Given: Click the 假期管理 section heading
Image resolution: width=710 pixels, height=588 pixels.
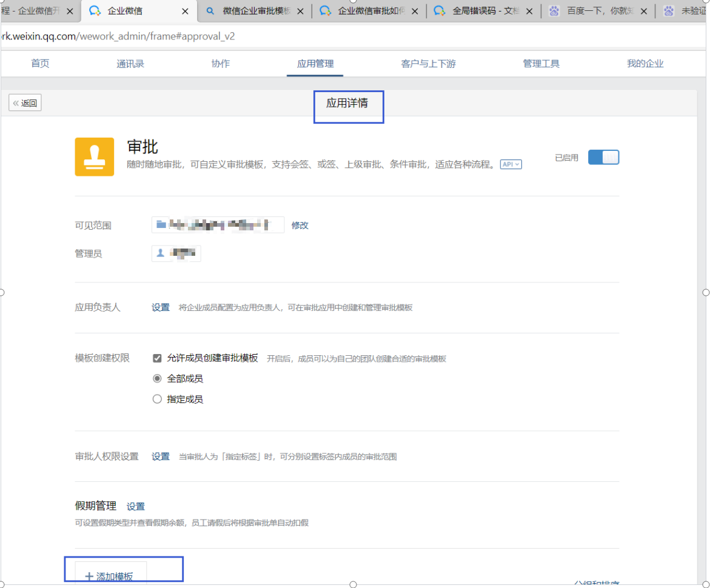Looking at the screenshot, I should pyautogui.click(x=96, y=506).
